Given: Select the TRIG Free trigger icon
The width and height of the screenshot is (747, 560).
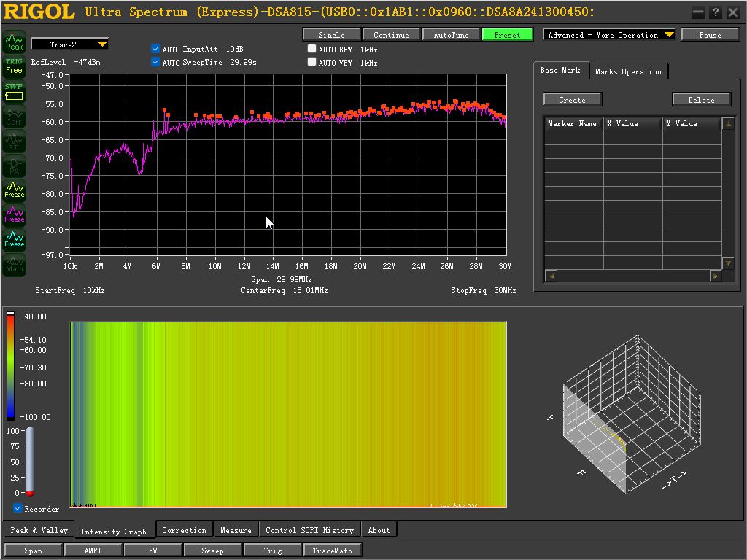Looking at the screenshot, I should [15, 66].
